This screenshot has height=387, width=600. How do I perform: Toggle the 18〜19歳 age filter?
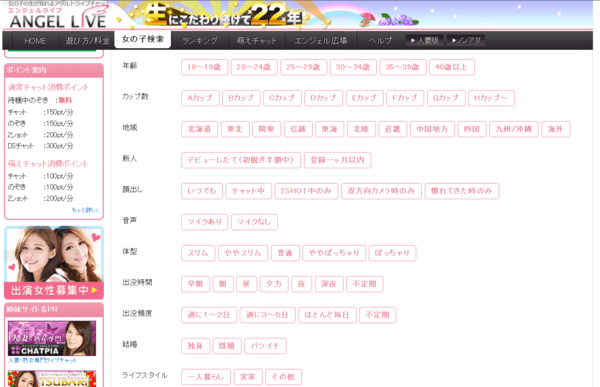click(x=204, y=67)
